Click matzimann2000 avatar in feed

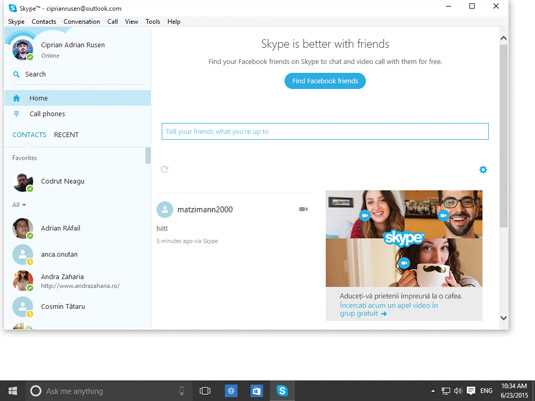point(165,209)
